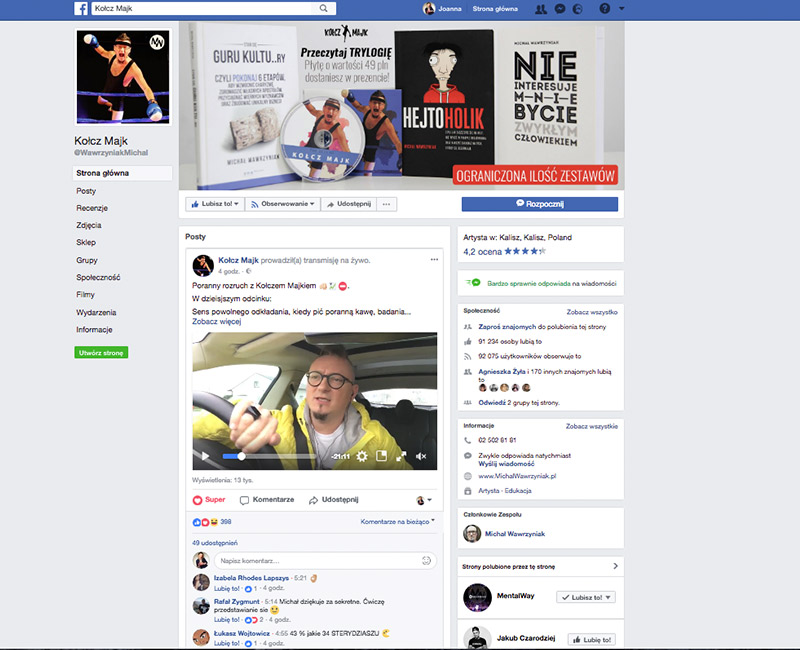Open account menu arrow in top bar

(621, 9)
